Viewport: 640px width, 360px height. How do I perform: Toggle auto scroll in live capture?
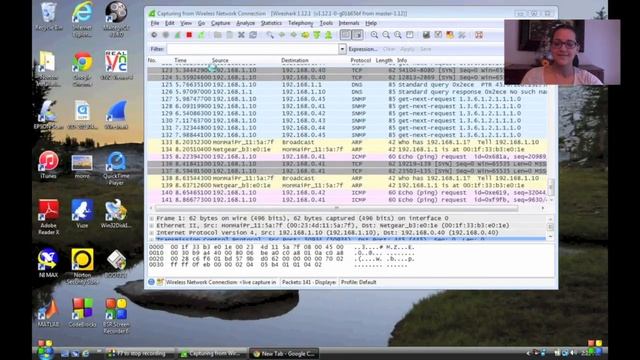(358, 35)
